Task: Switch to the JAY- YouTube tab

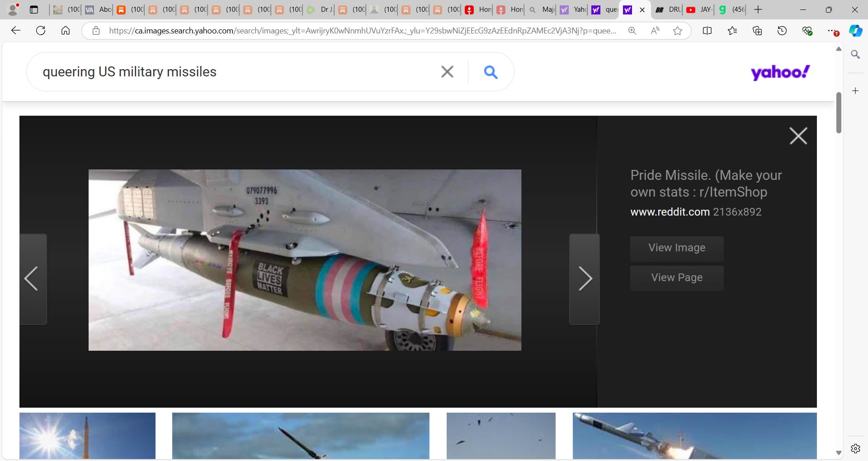Action: [x=698, y=9]
